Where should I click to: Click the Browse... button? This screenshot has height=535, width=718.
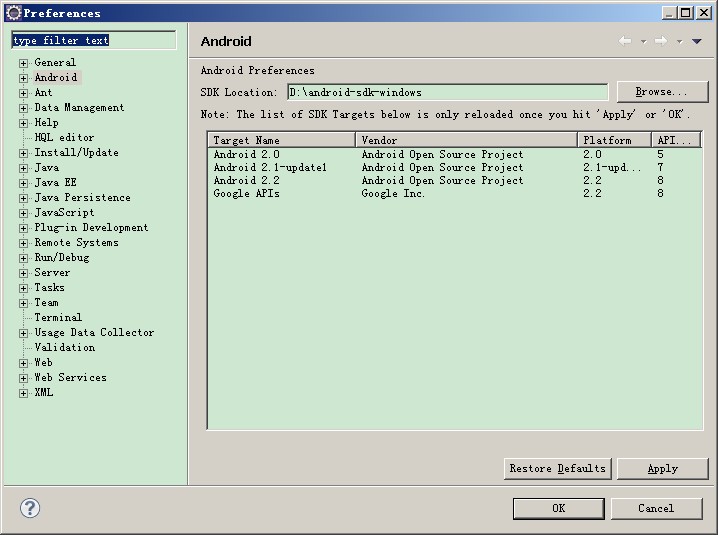662,92
